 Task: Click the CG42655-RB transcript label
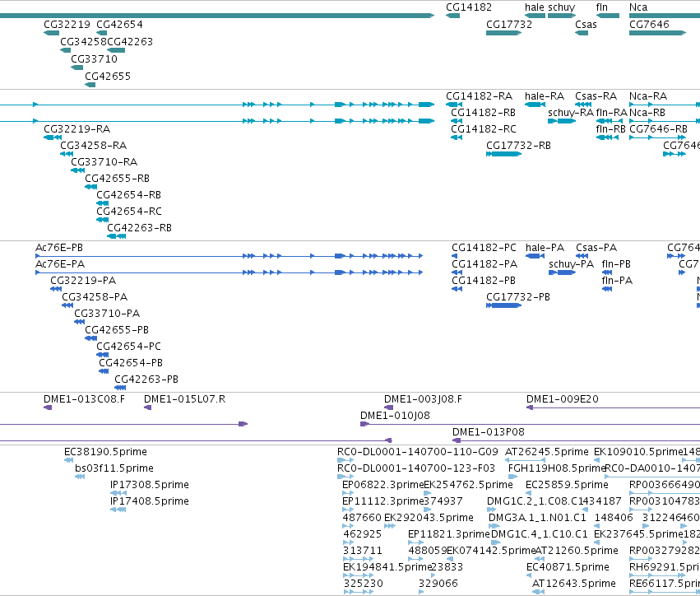117,179
